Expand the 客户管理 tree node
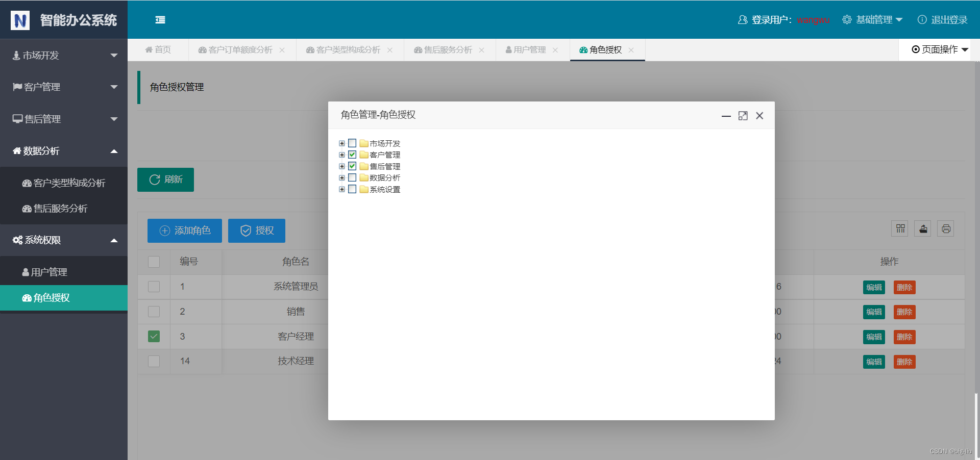The height and width of the screenshot is (460, 980). click(342, 155)
